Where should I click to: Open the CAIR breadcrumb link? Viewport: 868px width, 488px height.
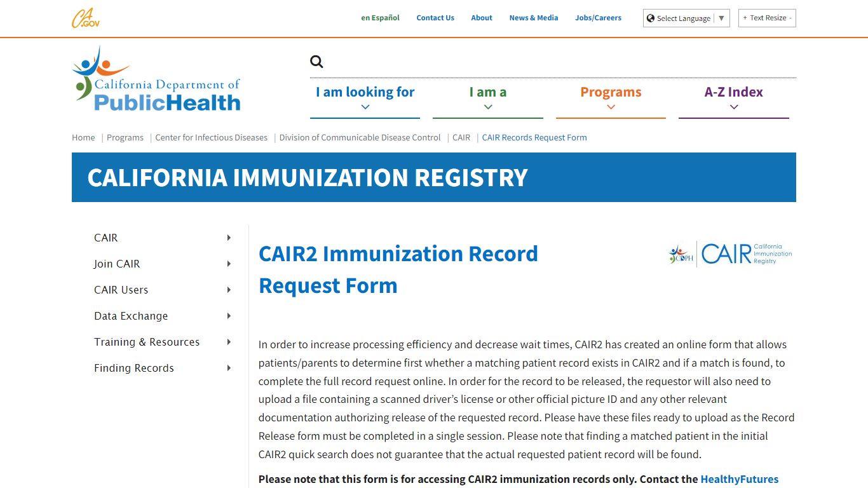[461, 137]
